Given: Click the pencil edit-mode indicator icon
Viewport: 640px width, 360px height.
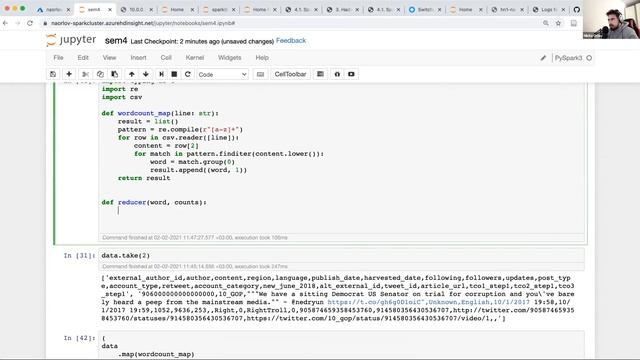Looking at the screenshot, I should tap(543, 58).
